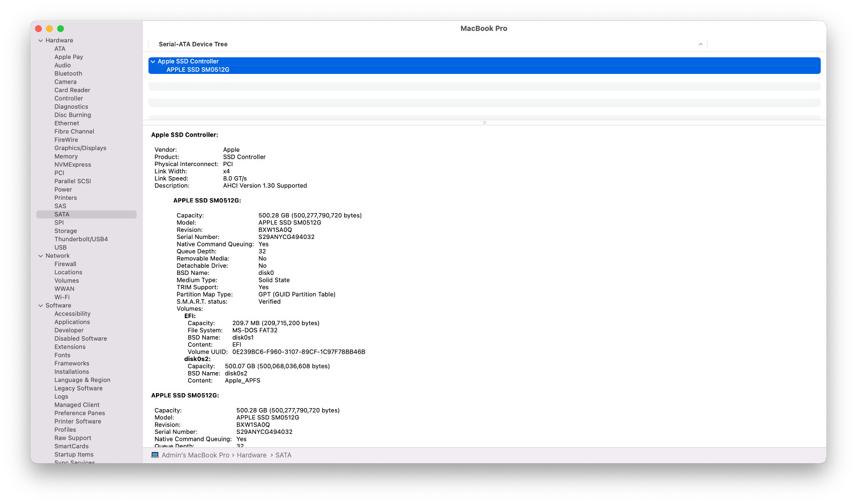857x504 pixels.
Task: Click Hardware in the bottom path bar
Action: click(251, 455)
